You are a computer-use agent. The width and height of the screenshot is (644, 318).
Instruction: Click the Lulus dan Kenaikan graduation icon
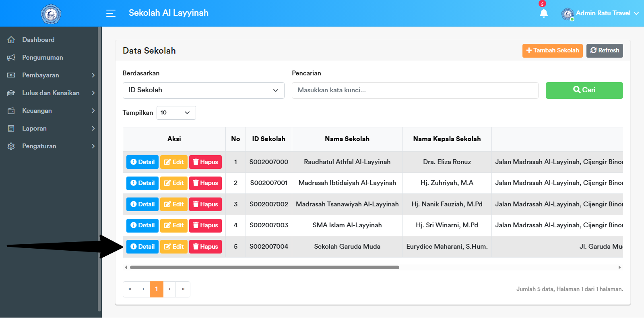pos(11,93)
